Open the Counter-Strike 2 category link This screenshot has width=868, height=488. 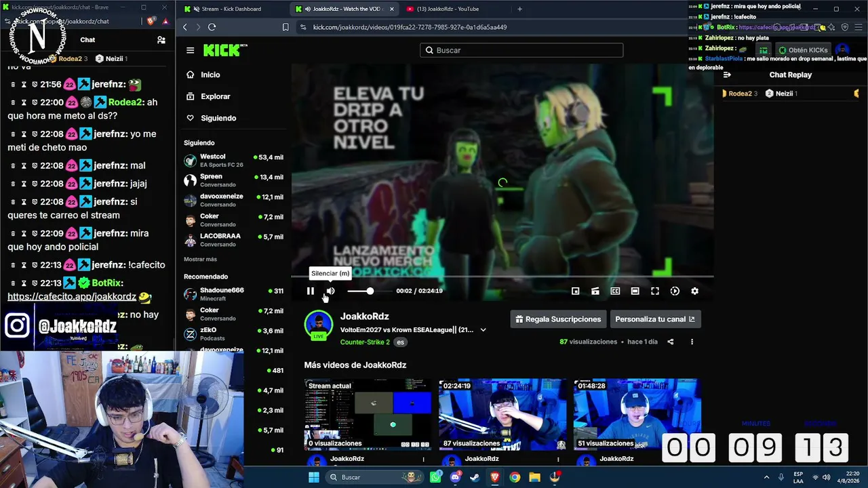[x=365, y=342]
